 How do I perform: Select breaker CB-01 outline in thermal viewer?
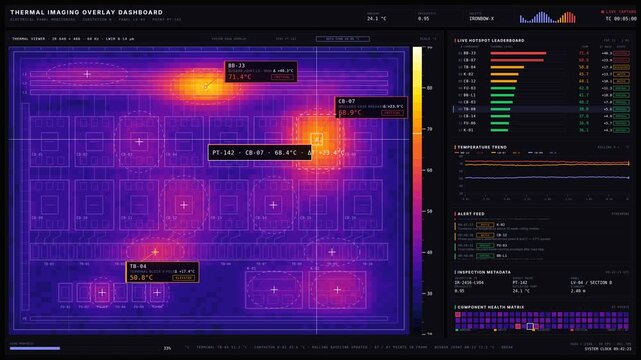[x=50, y=141]
